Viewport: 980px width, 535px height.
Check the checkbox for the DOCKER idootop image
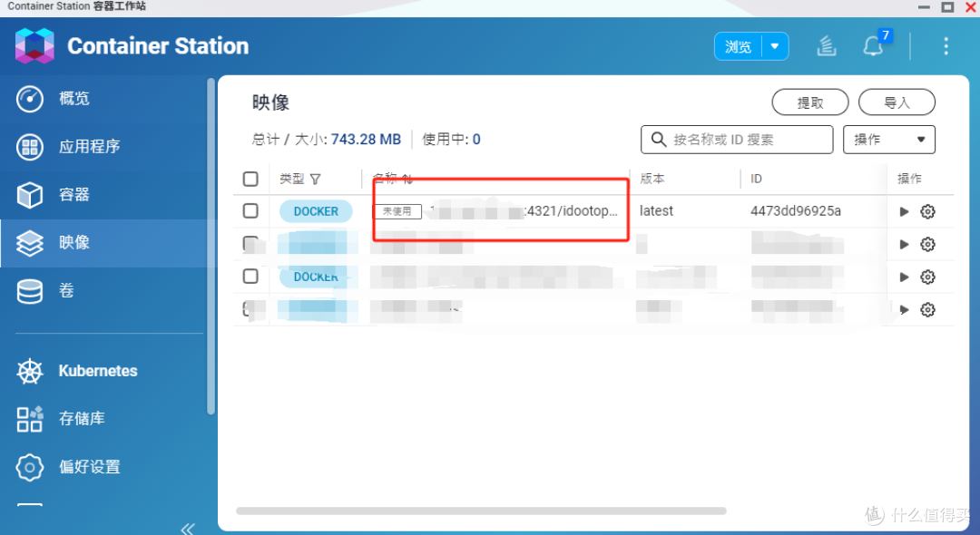250,210
